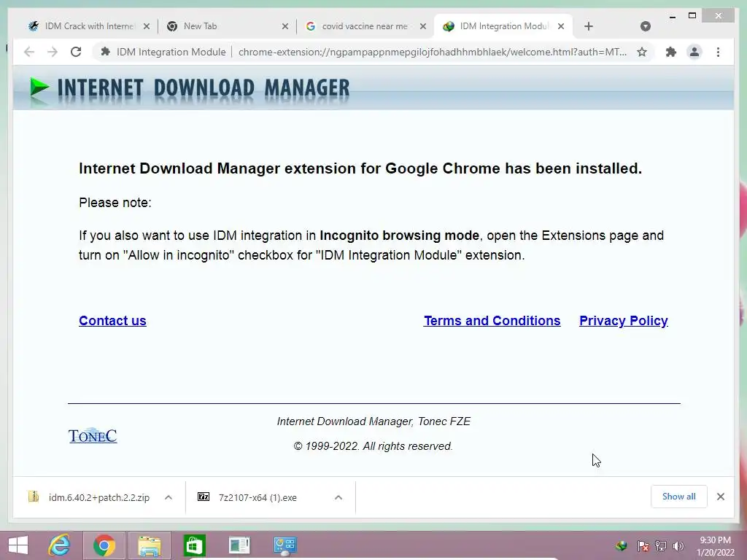Switch to the New Tab tab
This screenshot has width=747, height=560.
click(x=228, y=26)
